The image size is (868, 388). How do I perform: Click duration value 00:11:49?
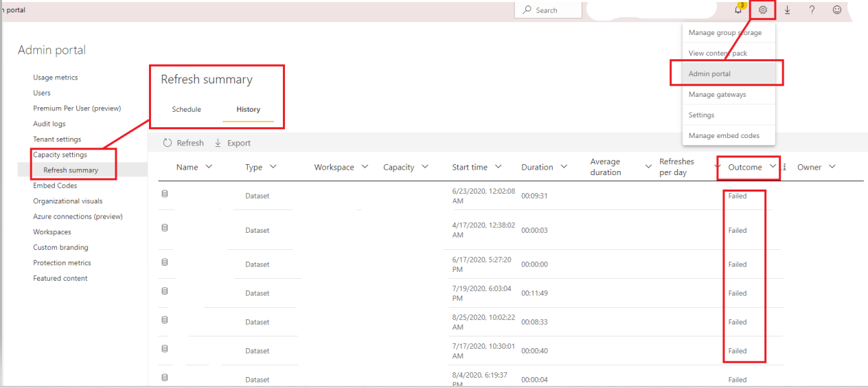pyautogui.click(x=534, y=293)
